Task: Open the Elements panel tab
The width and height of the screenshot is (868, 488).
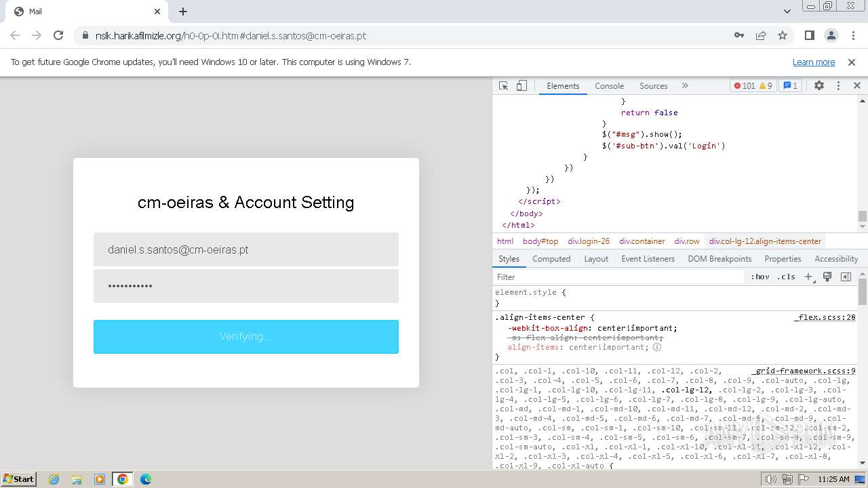Action: click(x=563, y=86)
